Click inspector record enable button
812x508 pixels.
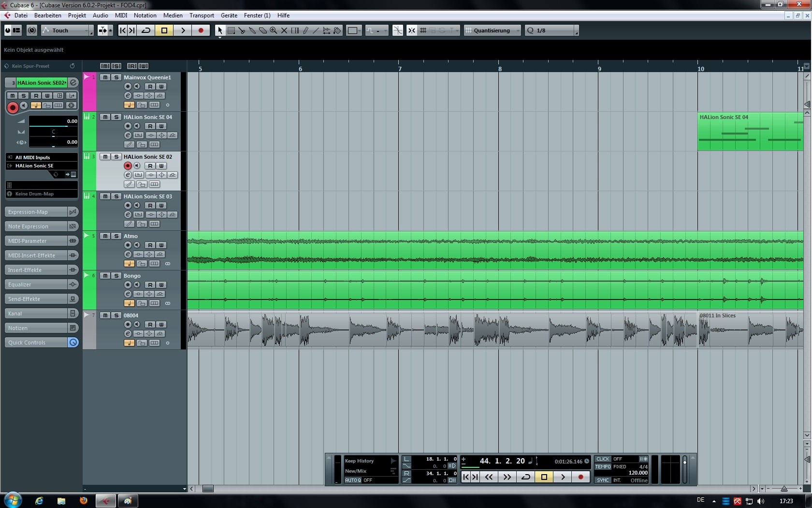click(13, 108)
